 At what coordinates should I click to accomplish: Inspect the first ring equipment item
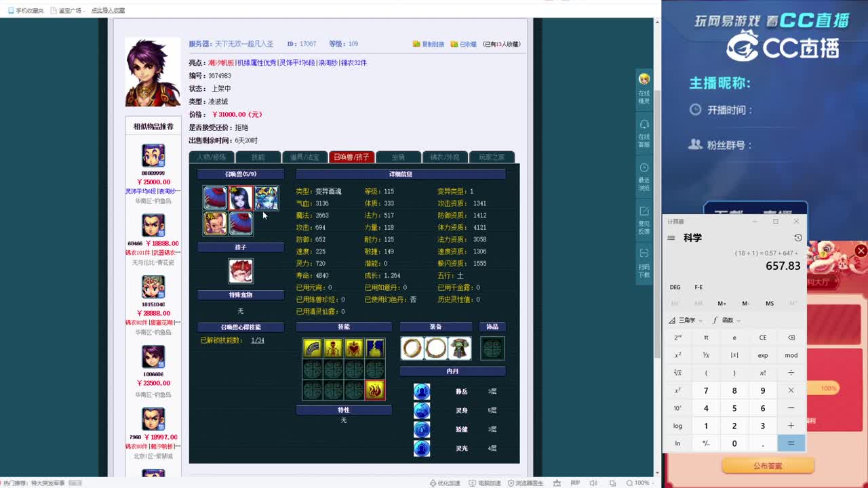pyautogui.click(x=412, y=348)
